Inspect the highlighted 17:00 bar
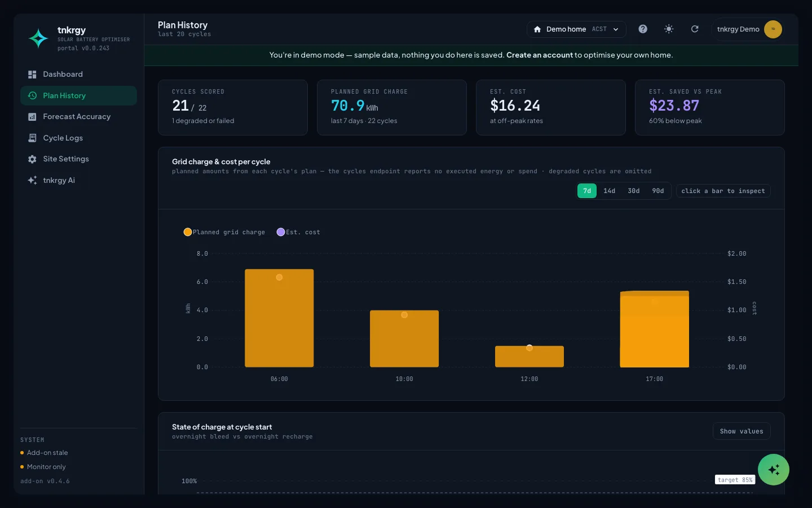 coord(655,329)
